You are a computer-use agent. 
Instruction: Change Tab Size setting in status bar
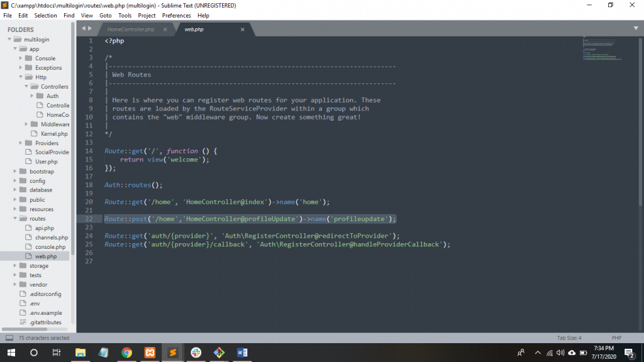click(x=569, y=337)
